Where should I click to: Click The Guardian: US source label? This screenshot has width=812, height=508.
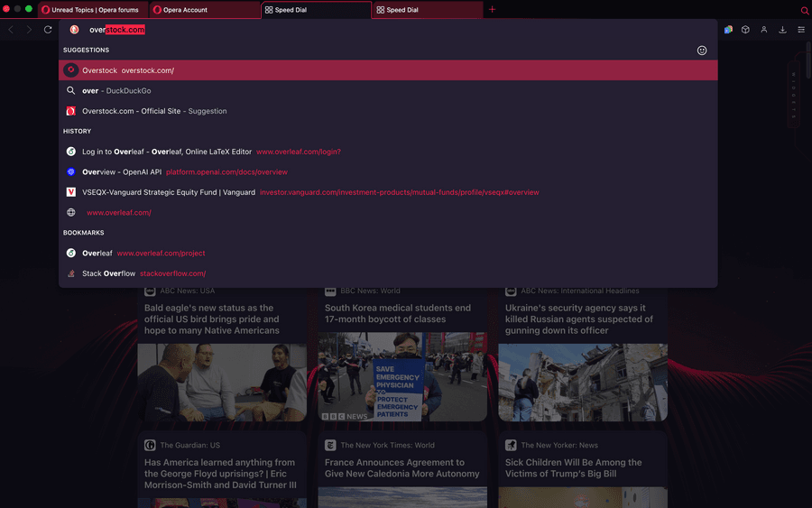(189, 445)
